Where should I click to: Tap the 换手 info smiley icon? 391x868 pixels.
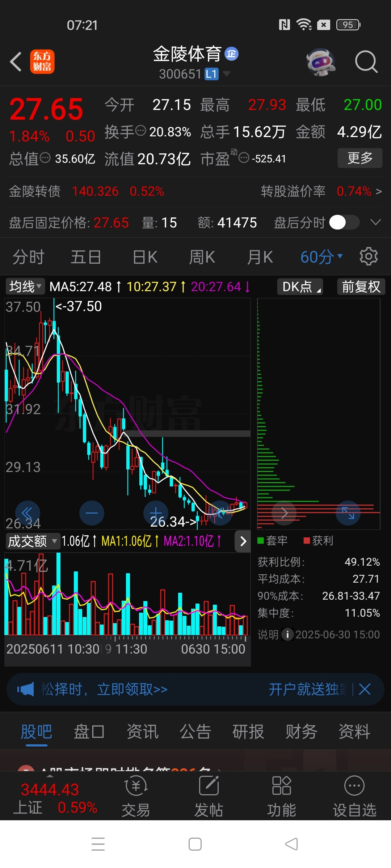point(140,130)
